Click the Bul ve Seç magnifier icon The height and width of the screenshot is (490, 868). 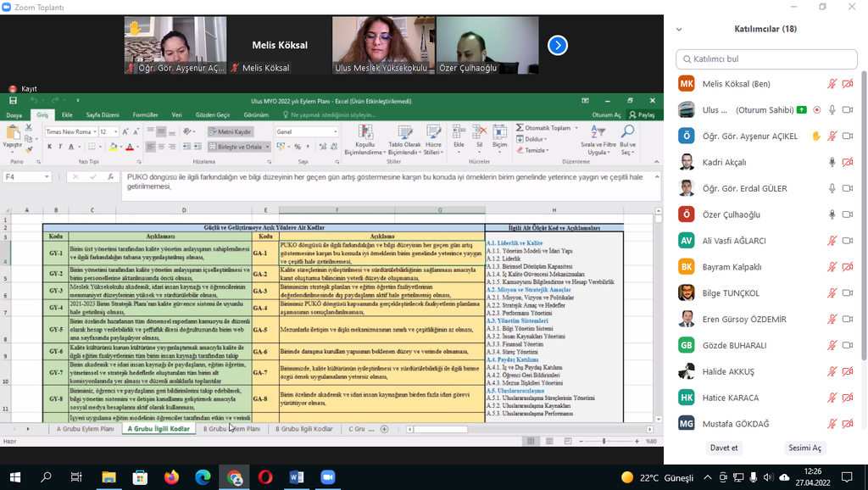tap(627, 132)
